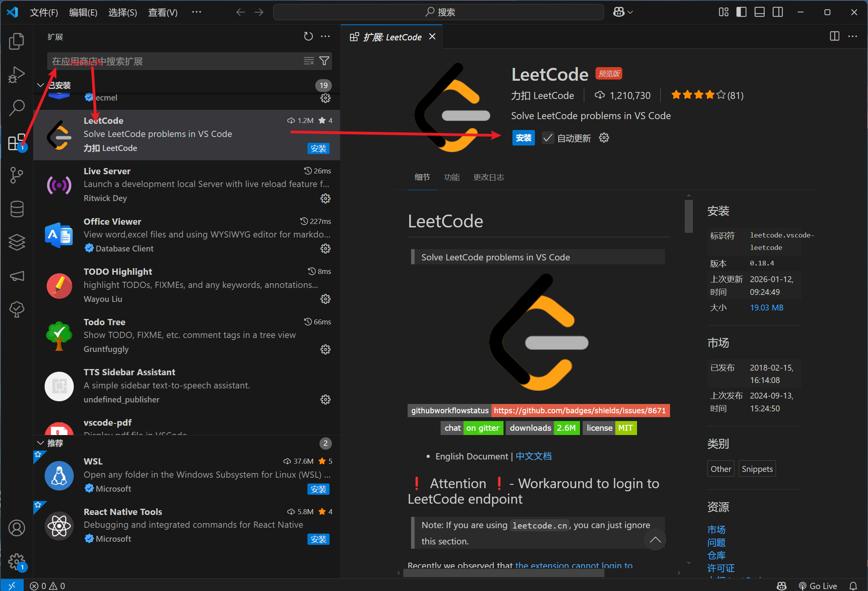Open settings gear for Live Server extension
868x591 pixels.
coord(325,198)
